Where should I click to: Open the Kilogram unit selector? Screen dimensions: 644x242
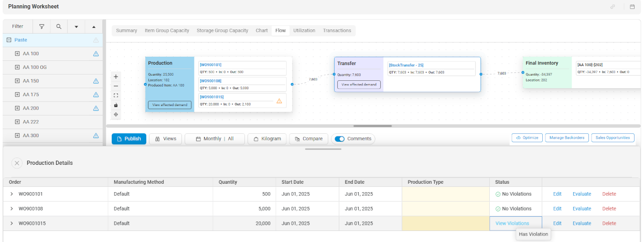(x=267, y=139)
